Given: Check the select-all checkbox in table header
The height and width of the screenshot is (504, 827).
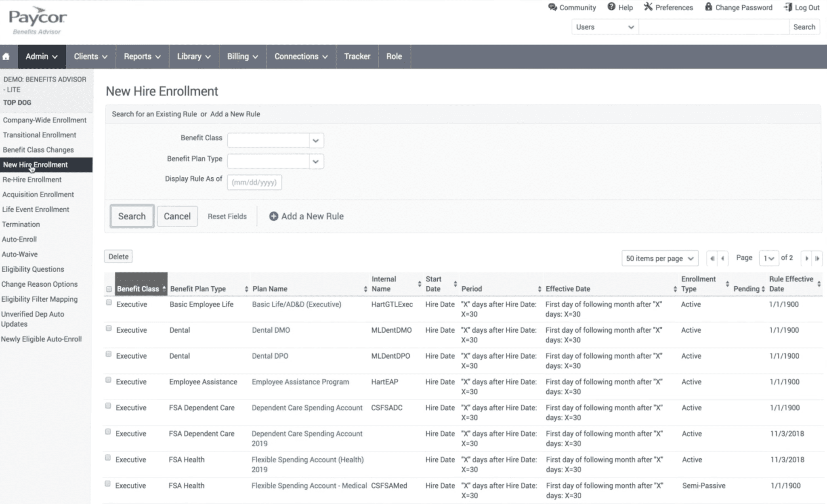Looking at the screenshot, I should [108, 288].
